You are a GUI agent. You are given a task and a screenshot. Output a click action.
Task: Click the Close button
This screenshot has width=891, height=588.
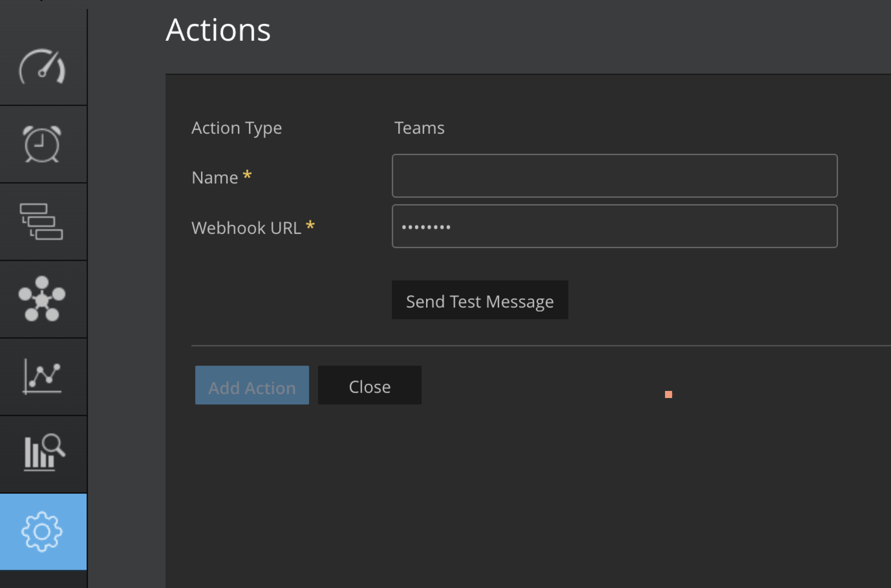coord(370,385)
